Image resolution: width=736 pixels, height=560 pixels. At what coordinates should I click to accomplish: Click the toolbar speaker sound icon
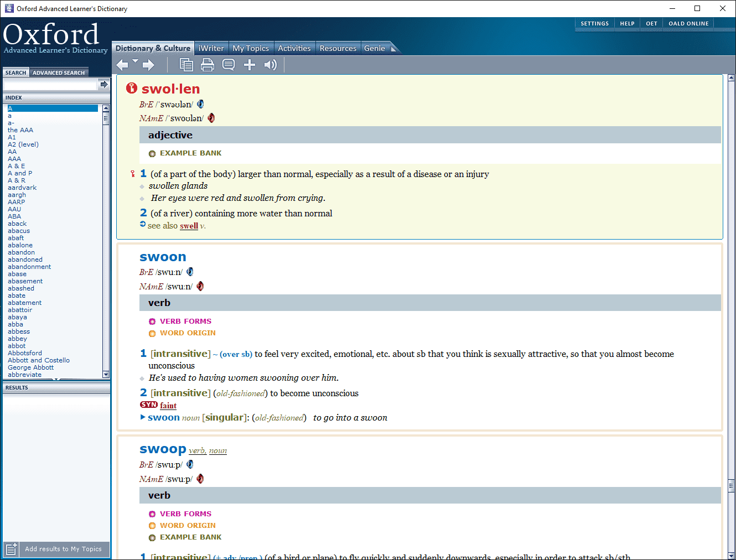coord(270,65)
